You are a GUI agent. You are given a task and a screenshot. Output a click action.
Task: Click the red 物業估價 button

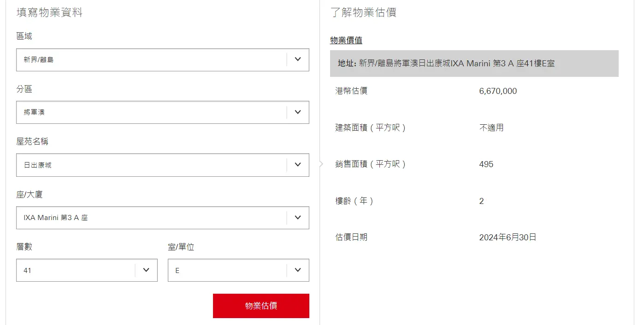(261, 306)
